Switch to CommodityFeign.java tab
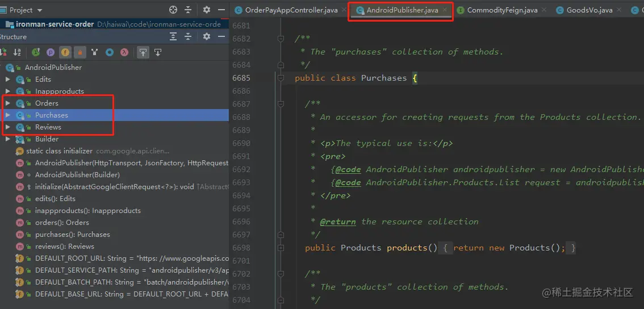Viewport: 644px width, 309px height. (x=502, y=10)
